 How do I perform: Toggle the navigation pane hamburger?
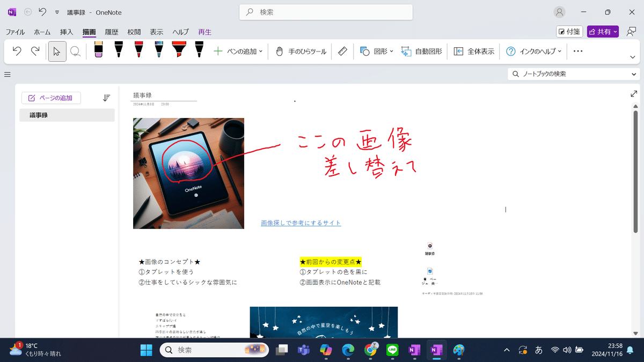[x=8, y=75]
